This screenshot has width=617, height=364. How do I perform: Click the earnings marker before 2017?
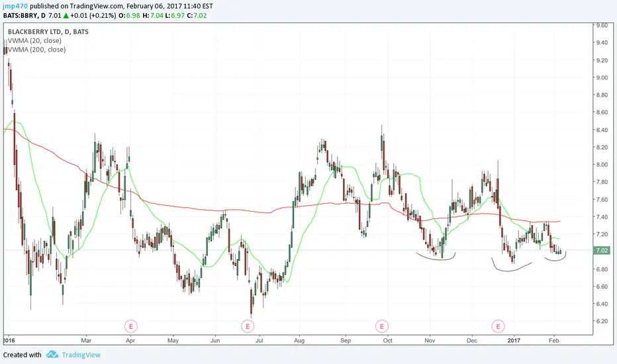tap(498, 326)
